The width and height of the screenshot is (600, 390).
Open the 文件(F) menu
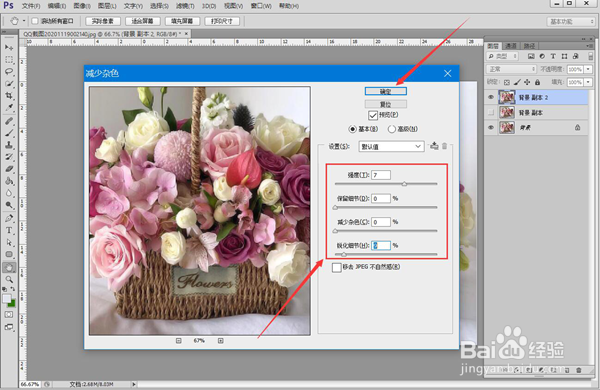pyautogui.click(x=31, y=6)
